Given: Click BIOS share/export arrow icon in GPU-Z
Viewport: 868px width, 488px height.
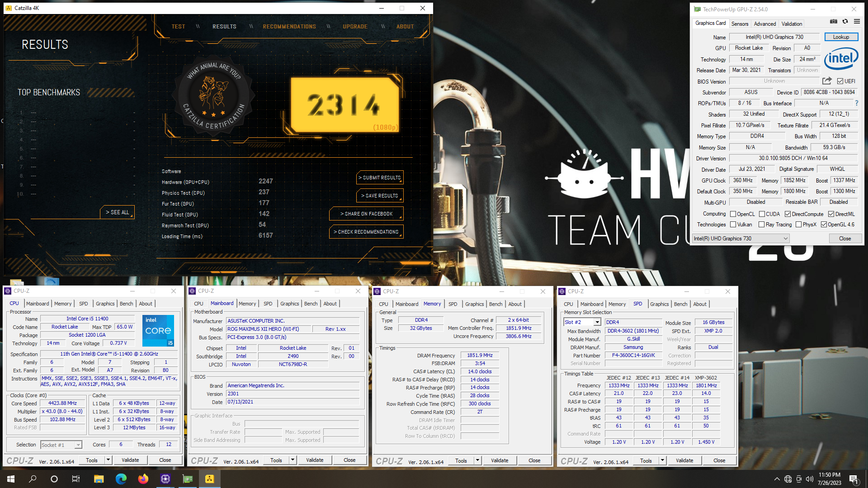Looking at the screenshot, I should (827, 81).
